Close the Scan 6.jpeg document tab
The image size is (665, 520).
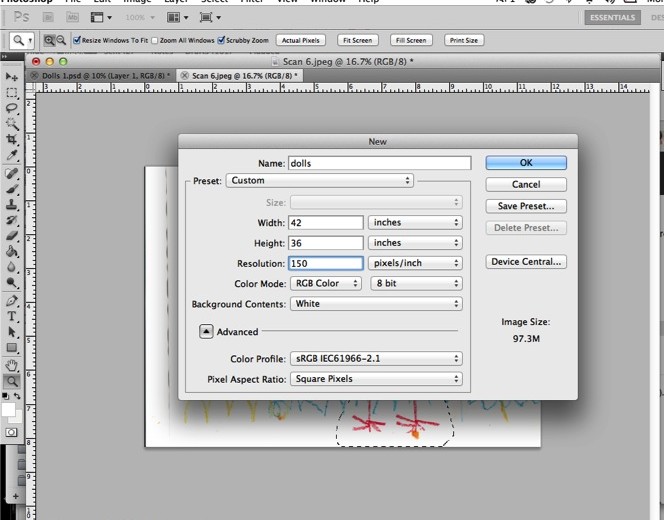pyautogui.click(x=184, y=76)
